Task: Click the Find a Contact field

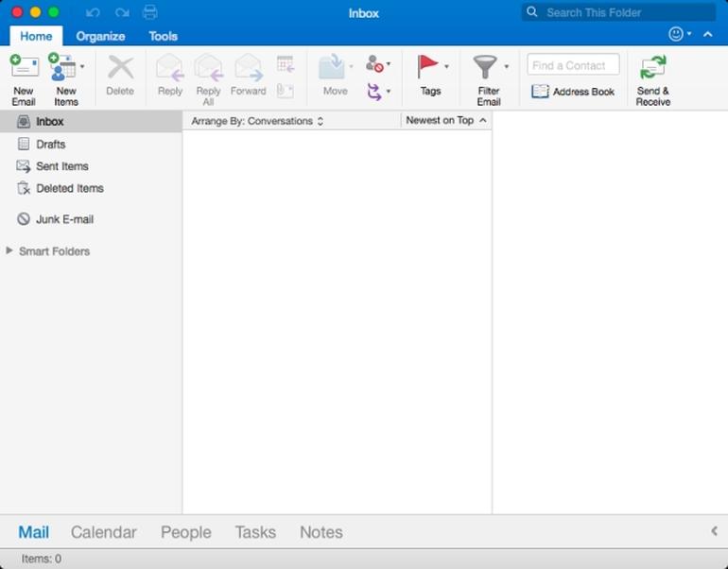Action: (573, 65)
